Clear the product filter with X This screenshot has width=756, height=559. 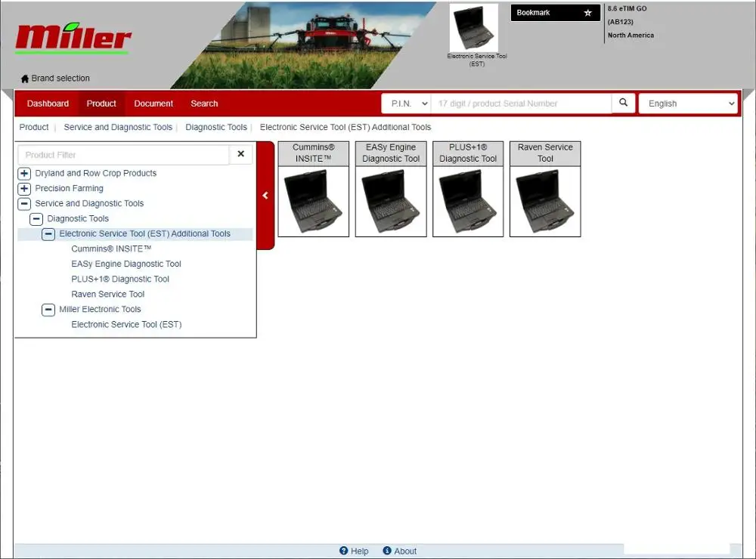[241, 154]
